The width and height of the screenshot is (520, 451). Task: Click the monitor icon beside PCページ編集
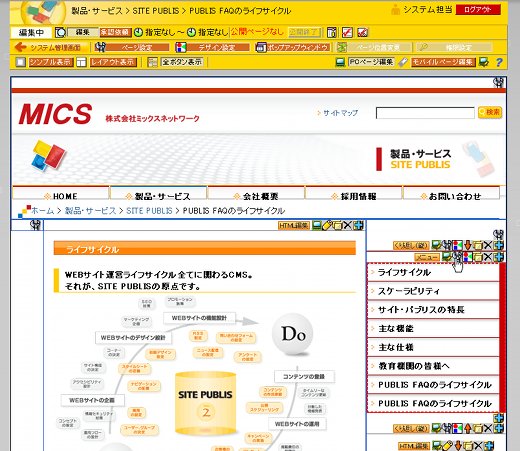tap(340, 62)
